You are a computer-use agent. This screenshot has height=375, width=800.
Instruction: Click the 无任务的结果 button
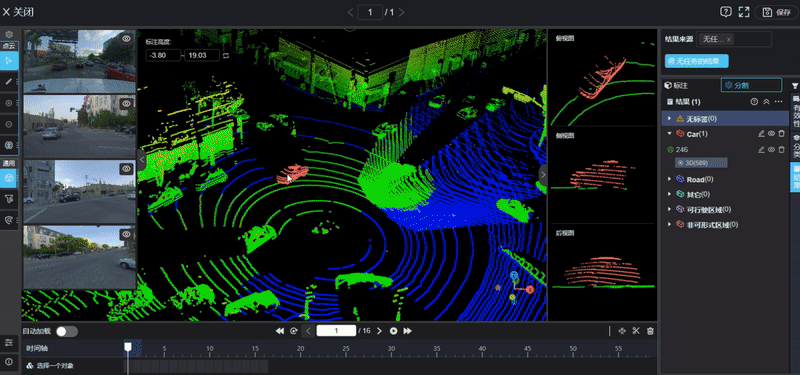pos(696,61)
